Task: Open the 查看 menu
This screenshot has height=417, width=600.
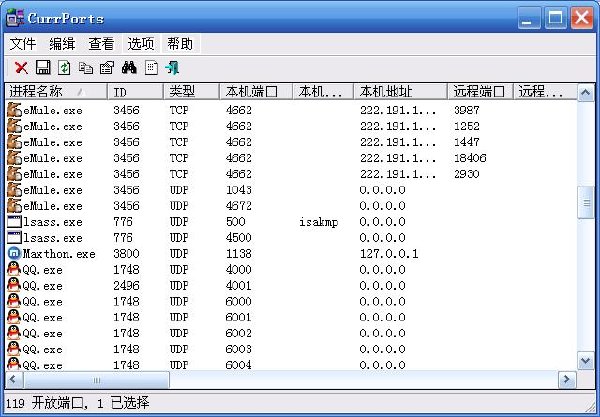Action: [101, 44]
